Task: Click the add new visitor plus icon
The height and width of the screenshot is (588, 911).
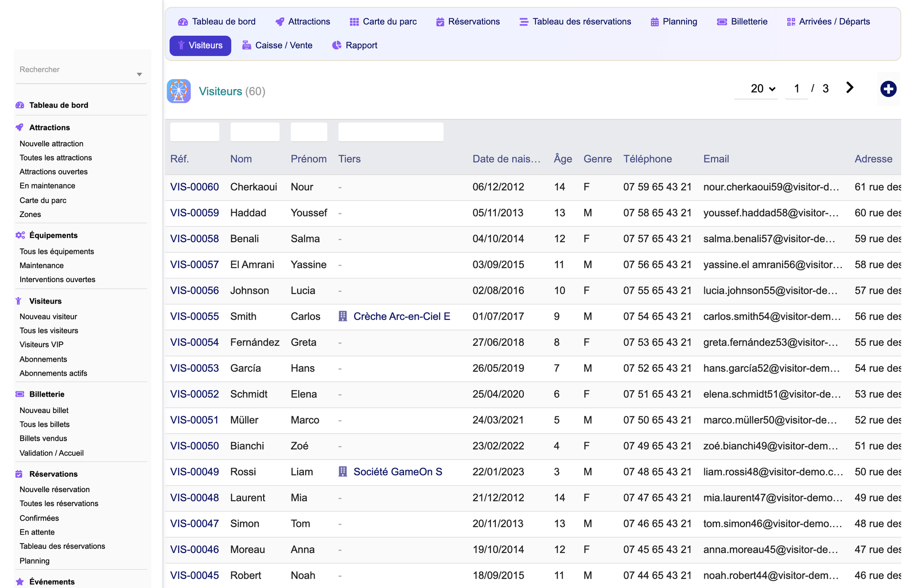Action: click(888, 89)
